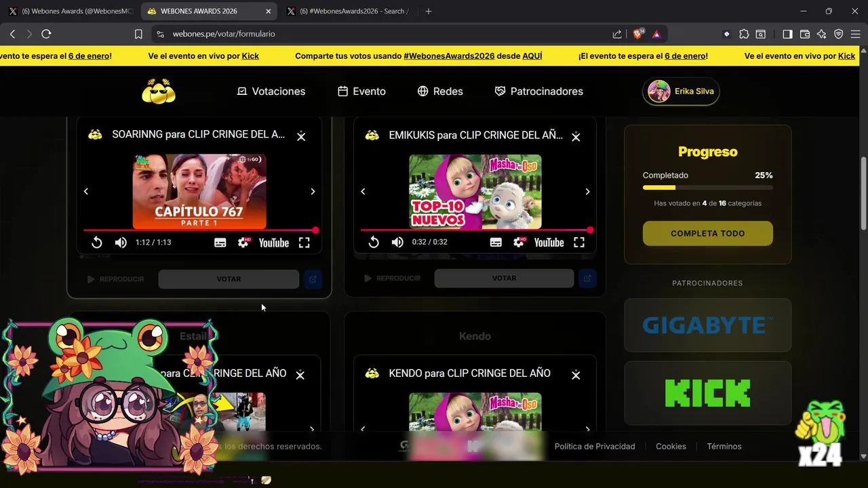868x488 pixels.
Task: Click VOTAR under the EMIKUKIS clip
Action: tap(504, 278)
